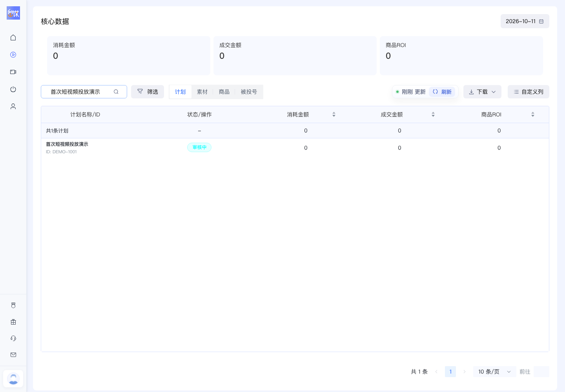This screenshot has height=392, width=565.
Task: Open the user account icon in sidebar
Action: pyautogui.click(x=13, y=107)
